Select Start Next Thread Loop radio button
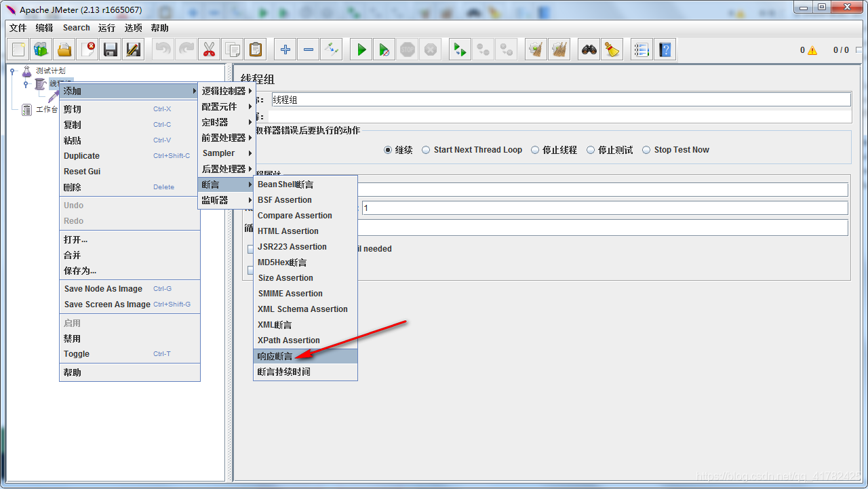 (x=426, y=150)
